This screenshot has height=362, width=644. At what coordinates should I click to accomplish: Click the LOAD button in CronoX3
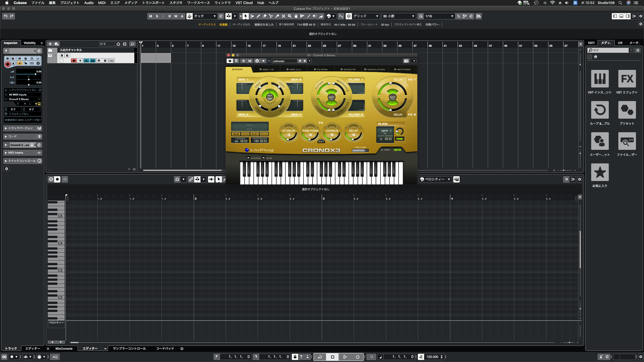(x=245, y=134)
